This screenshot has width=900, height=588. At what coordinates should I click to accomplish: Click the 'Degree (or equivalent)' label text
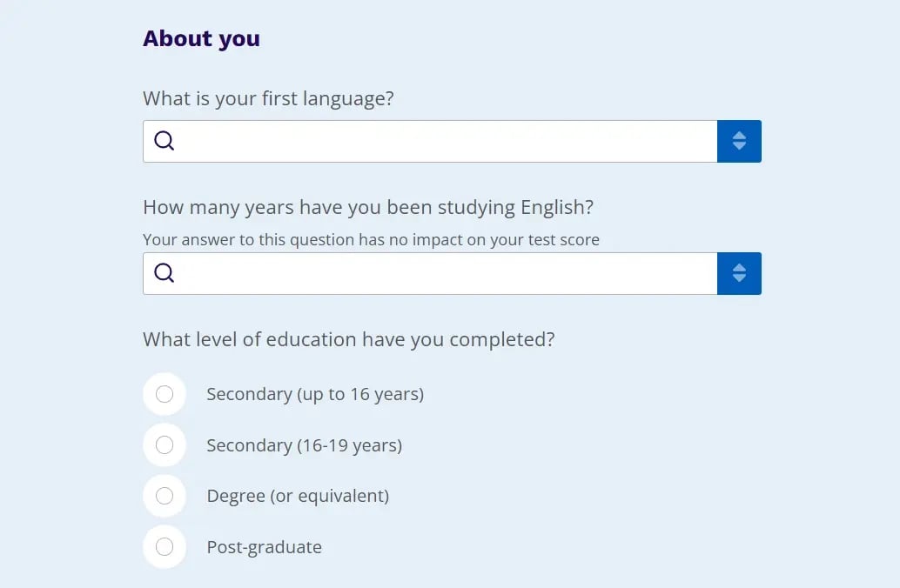(298, 496)
